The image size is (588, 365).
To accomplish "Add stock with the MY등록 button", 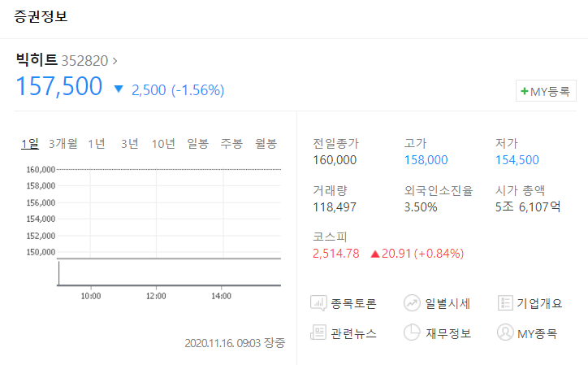I will click(546, 91).
